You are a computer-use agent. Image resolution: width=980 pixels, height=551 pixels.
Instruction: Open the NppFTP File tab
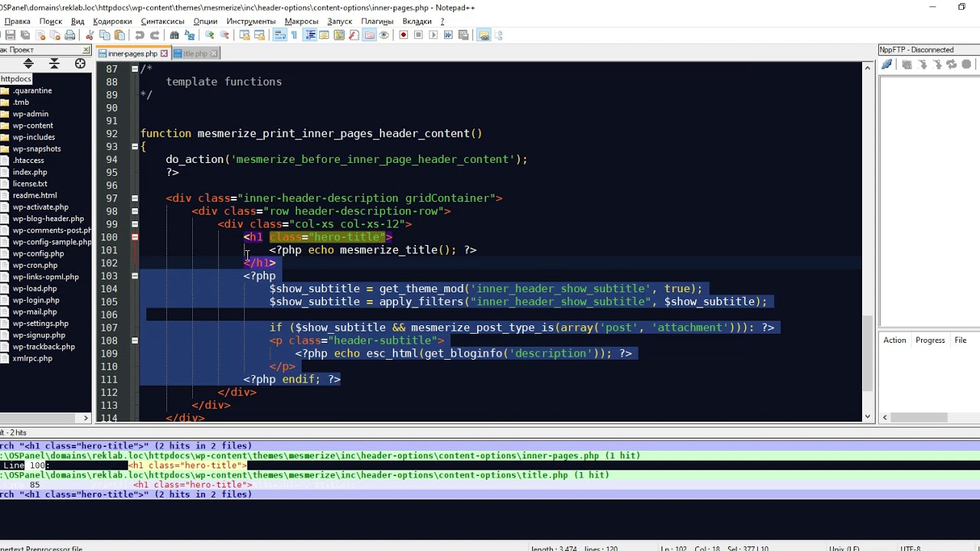click(x=960, y=340)
